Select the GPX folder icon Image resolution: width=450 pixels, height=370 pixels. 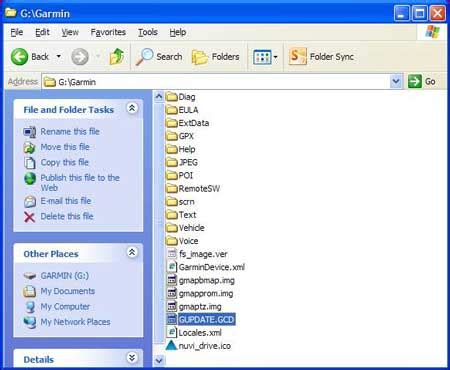(x=172, y=136)
